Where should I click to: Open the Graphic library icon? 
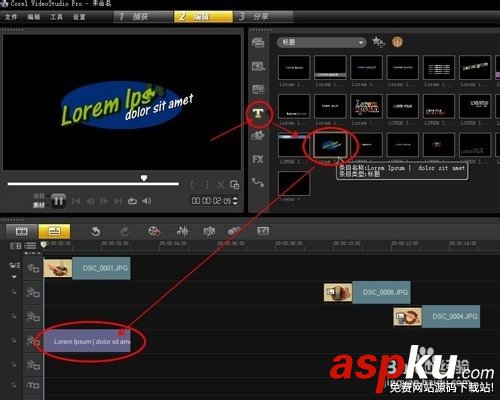tap(258, 136)
